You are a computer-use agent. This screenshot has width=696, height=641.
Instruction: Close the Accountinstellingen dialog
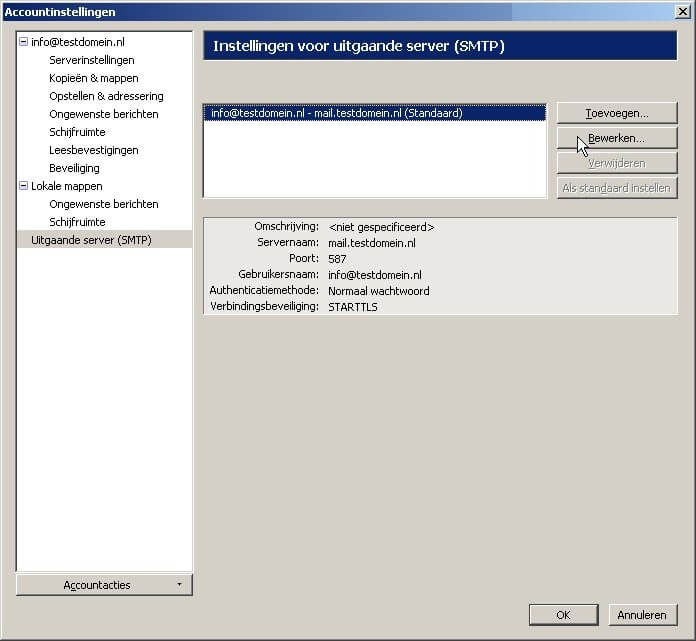682,12
